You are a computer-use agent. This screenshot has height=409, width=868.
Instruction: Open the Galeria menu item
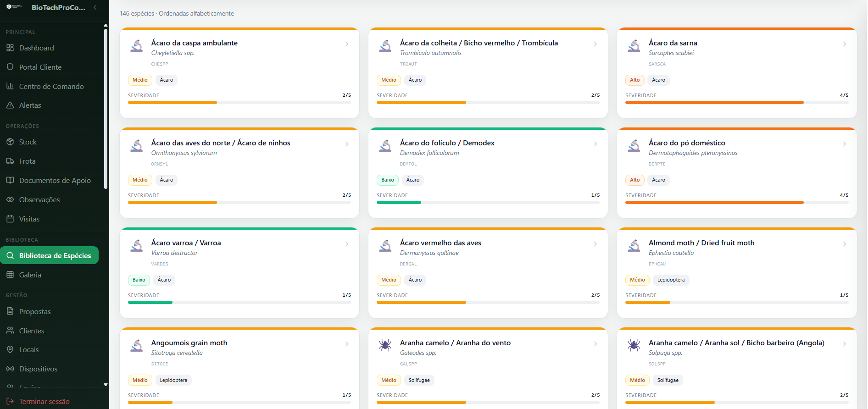pyautogui.click(x=50, y=275)
